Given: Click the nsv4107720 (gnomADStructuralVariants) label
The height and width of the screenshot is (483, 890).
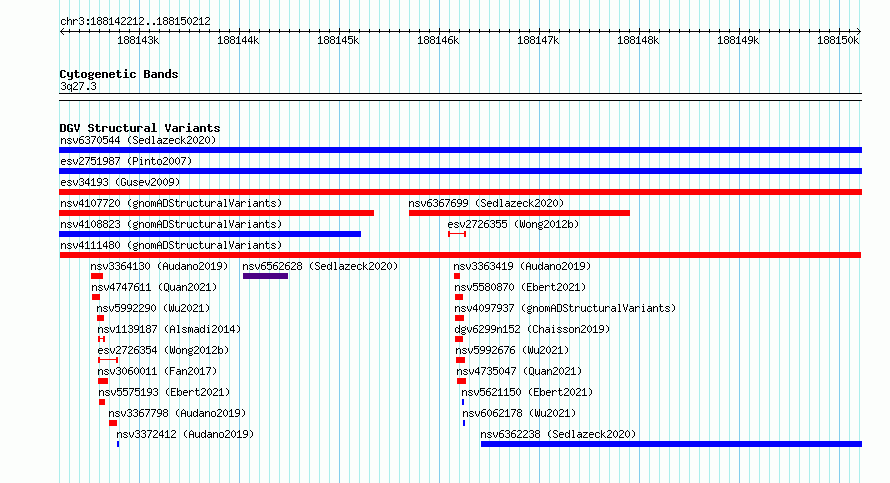Looking at the screenshot, I should [x=171, y=203].
